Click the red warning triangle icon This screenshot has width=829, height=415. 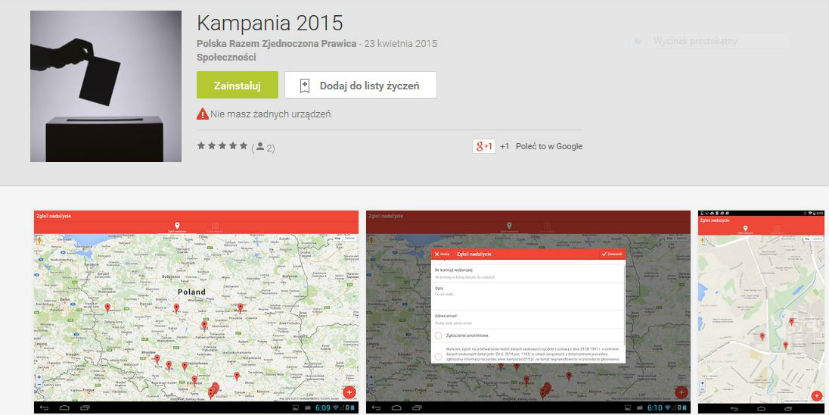click(x=202, y=114)
